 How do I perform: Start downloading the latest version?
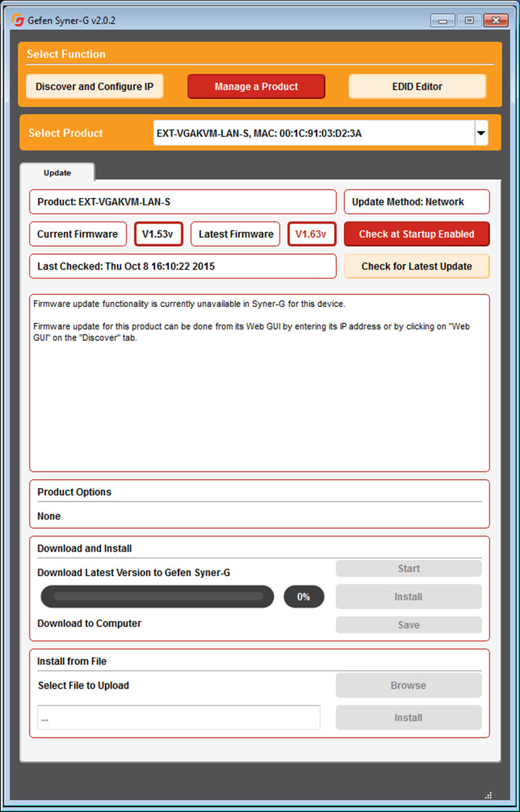point(408,569)
